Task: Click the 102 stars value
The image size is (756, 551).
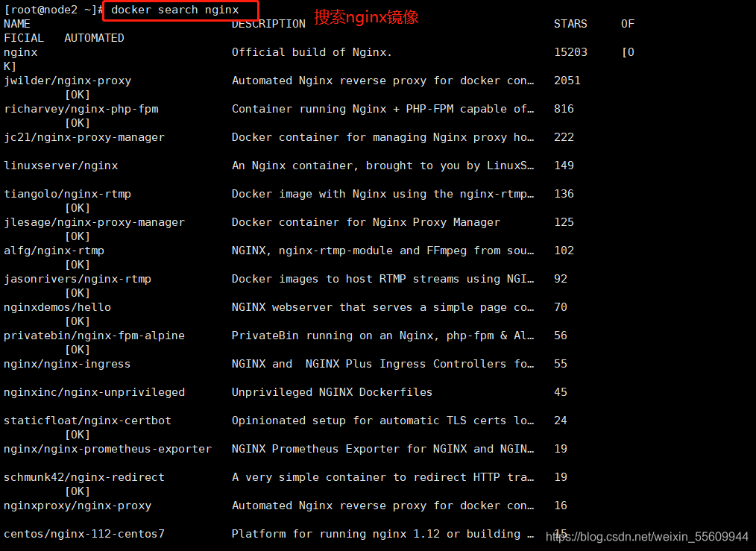Action: pyautogui.click(x=564, y=251)
